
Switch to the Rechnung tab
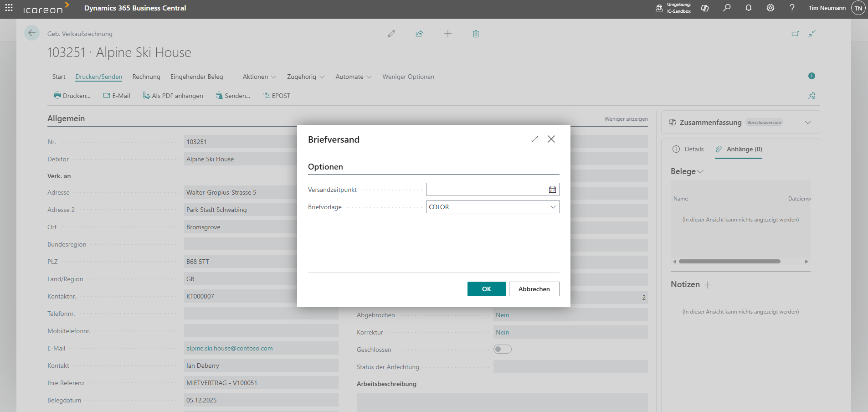click(146, 77)
